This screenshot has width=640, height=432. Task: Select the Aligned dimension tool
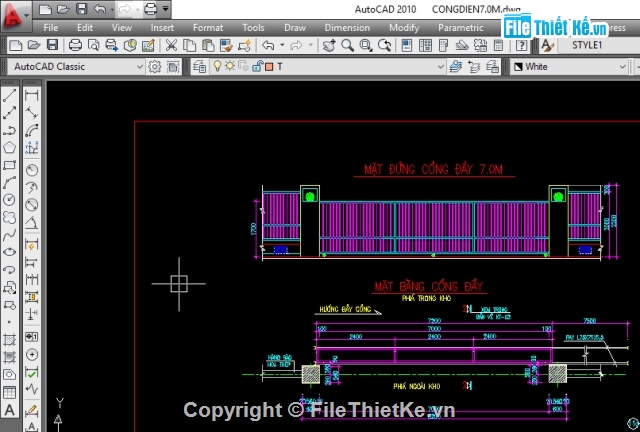tap(31, 113)
